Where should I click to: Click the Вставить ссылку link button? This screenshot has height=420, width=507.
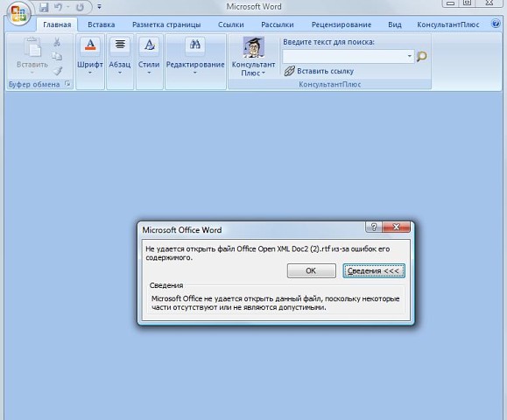coord(319,71)
